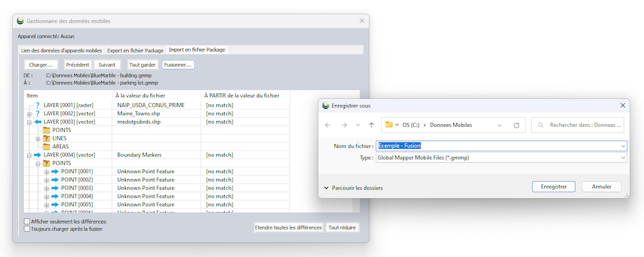The height and width of the screenshot is (257, 644).
Task: Click À PARTIR de la valeur column header
Action: (x=245, y=95)
